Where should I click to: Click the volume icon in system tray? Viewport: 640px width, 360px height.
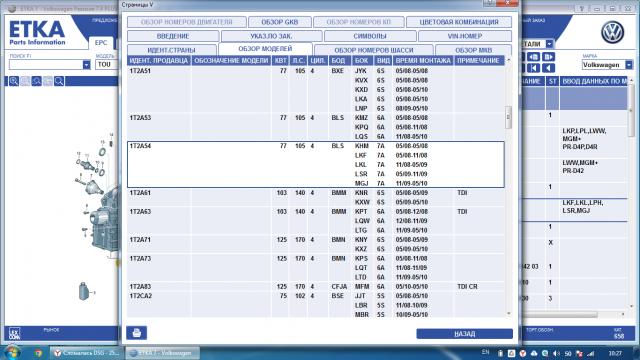pos(556,353)
